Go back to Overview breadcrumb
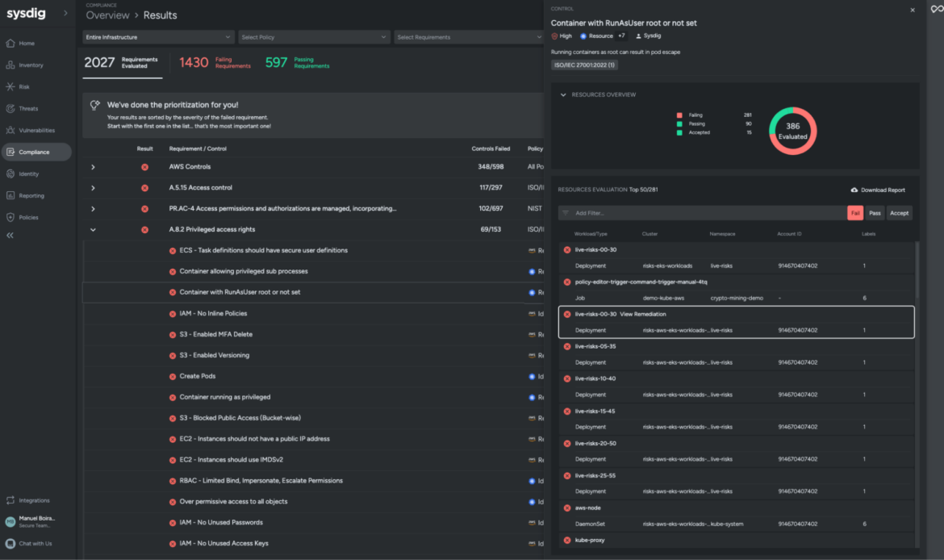Viewport: 944px width, 560px height. point(107,15)
